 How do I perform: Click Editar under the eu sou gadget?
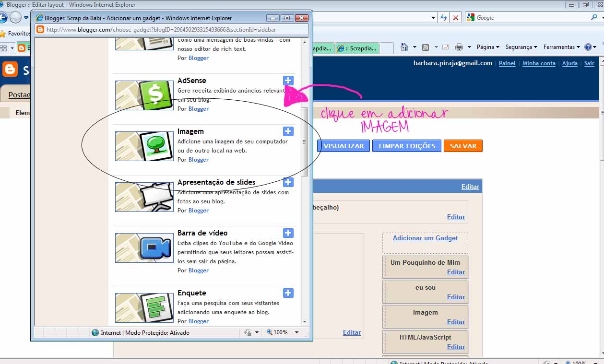click(456, 297)
